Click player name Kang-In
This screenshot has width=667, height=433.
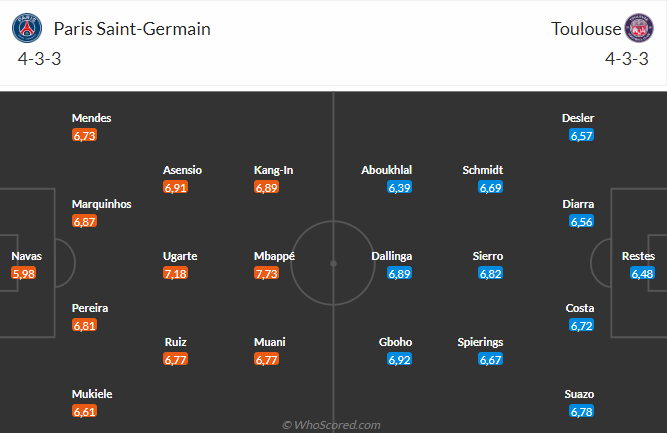(273, 170)
